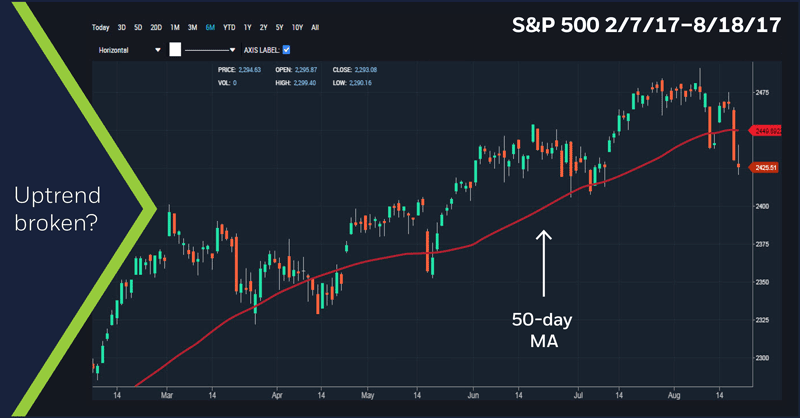Uncheck the AXIS LABEL checkbox

287,48
